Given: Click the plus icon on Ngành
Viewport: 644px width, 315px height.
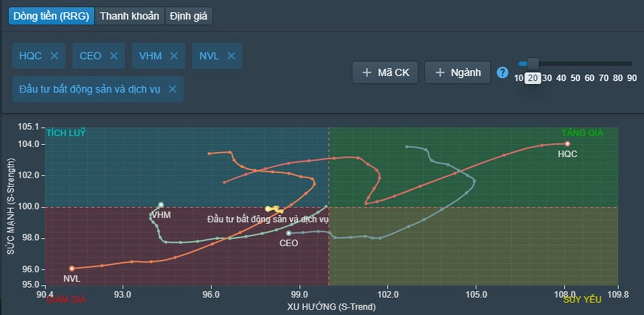Looking at the screenshot, I should point(440,73).
